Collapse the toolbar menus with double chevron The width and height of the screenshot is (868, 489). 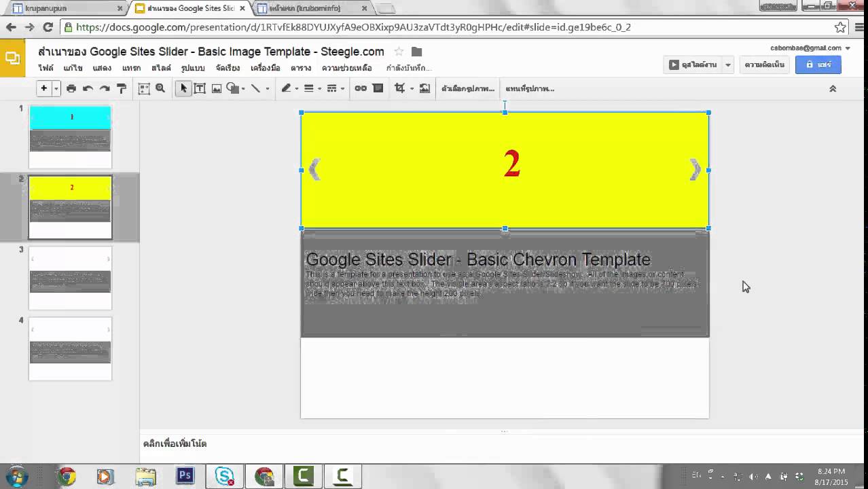click(x=833, y=88)
